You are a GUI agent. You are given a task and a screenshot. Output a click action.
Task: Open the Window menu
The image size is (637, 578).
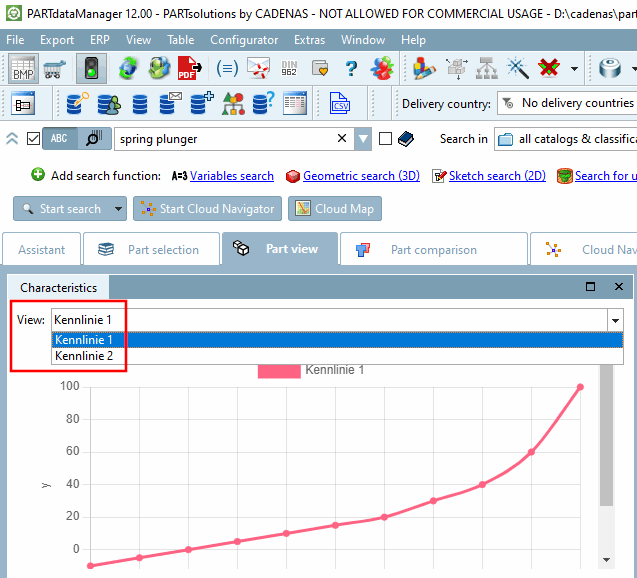[363, 40]
